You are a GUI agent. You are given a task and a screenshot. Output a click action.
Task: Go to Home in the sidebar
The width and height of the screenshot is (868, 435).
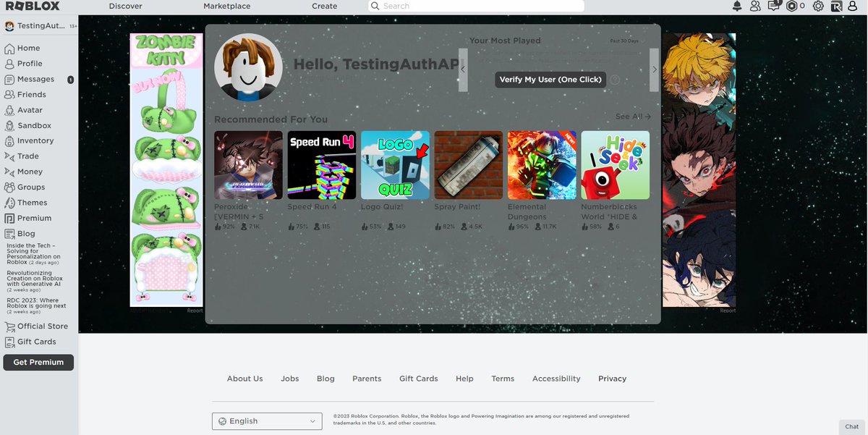[22, 48]
